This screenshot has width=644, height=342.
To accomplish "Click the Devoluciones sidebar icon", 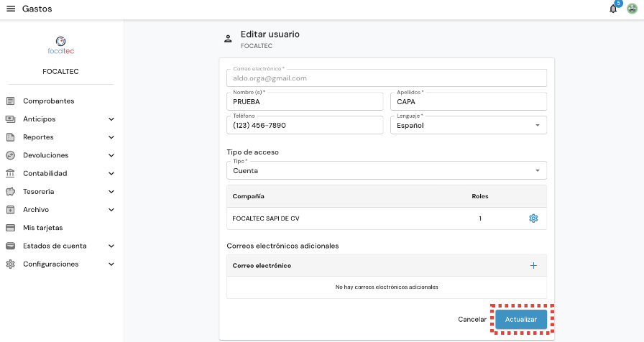I will pyautogui.click(x=10, y=155).
